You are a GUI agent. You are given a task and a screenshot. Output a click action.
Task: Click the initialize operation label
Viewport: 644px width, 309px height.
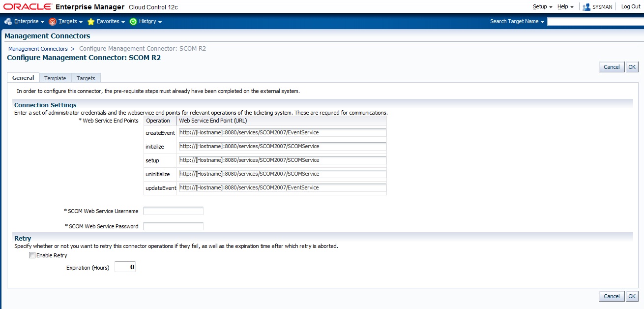coord(155,147)
